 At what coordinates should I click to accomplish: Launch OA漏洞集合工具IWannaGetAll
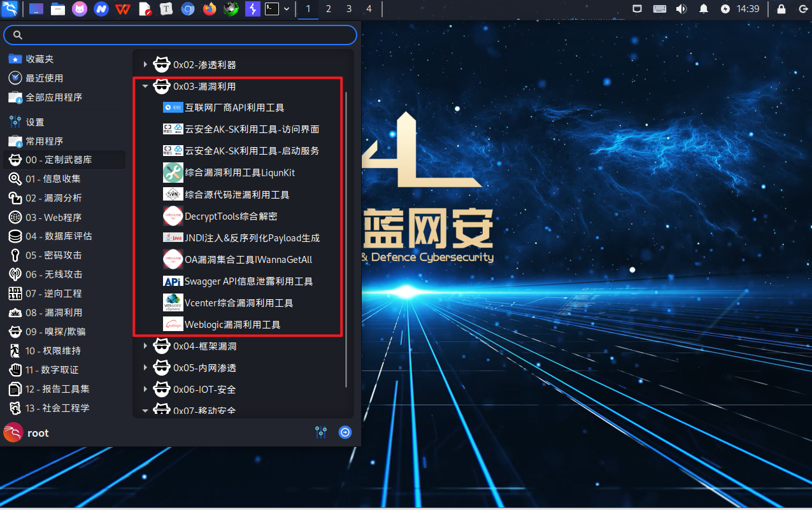click(239, 259)
